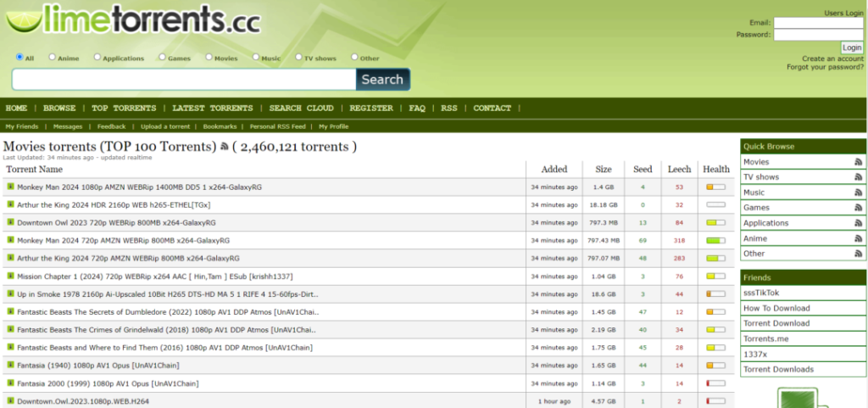Click RSS icon in Quick Browse Games row
Screen dimensions: 868x408
[x=859, y=208]
